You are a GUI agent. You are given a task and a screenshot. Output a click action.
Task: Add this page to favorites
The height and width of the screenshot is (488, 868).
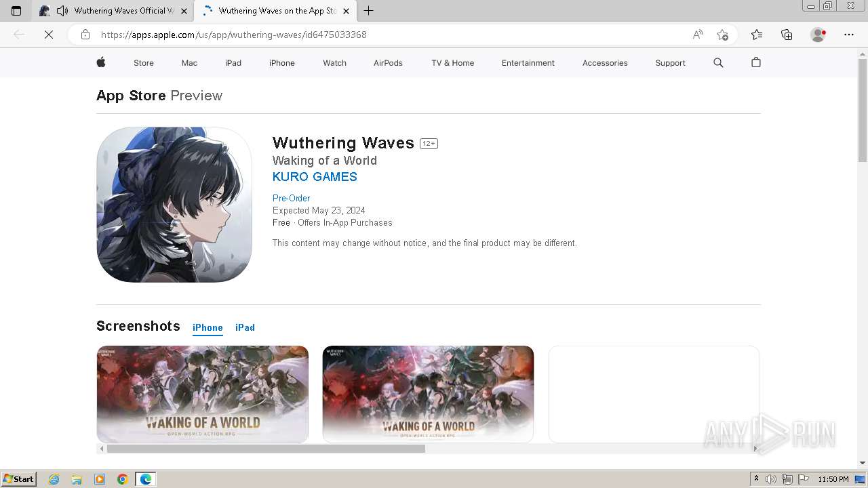point(722,35)
